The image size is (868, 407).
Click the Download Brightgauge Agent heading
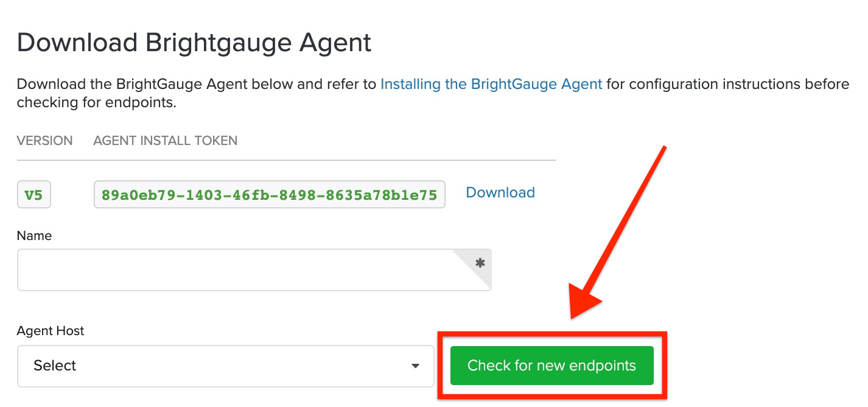click(194, 43)
